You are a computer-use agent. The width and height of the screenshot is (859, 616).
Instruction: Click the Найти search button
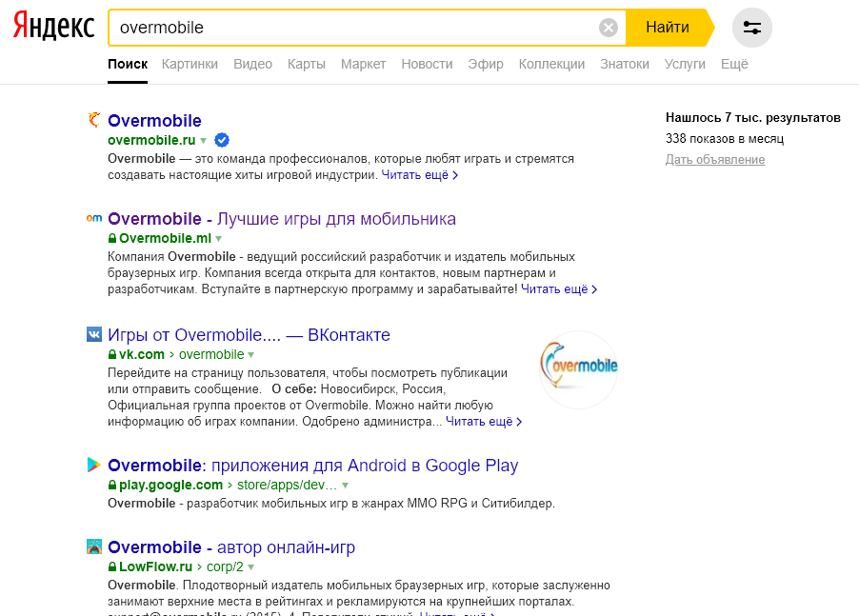668,28
